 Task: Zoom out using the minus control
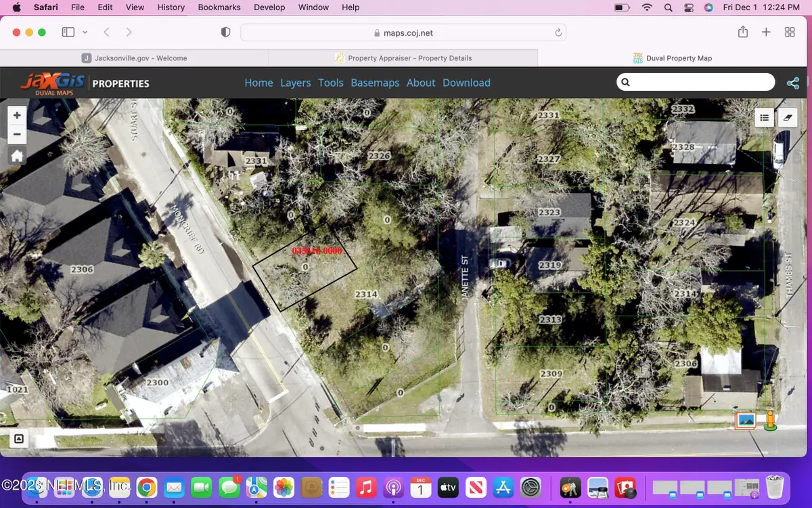tap(17, 134)
